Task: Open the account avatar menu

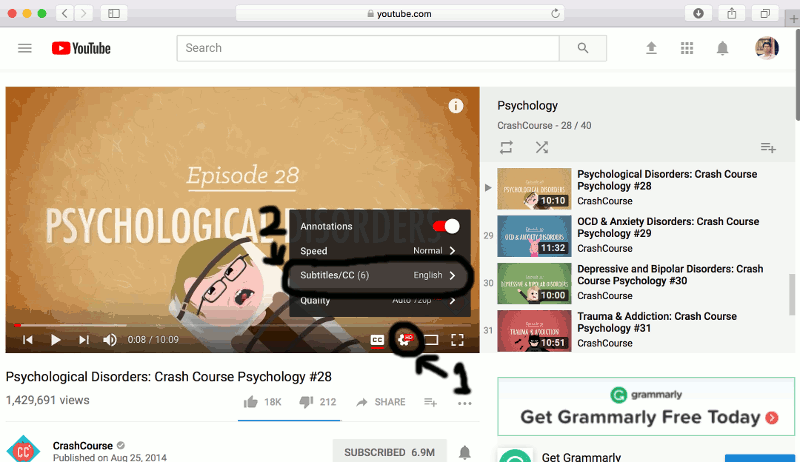Action: point(766,48)
